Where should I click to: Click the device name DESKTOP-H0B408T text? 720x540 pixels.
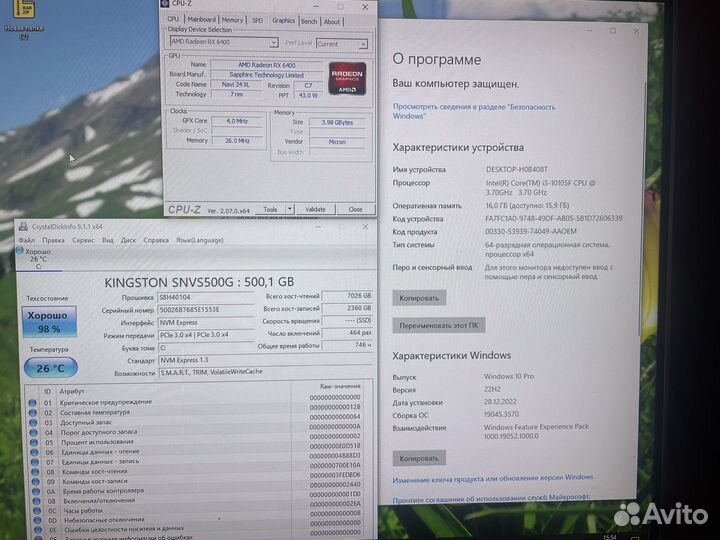(x=517, y=169)
